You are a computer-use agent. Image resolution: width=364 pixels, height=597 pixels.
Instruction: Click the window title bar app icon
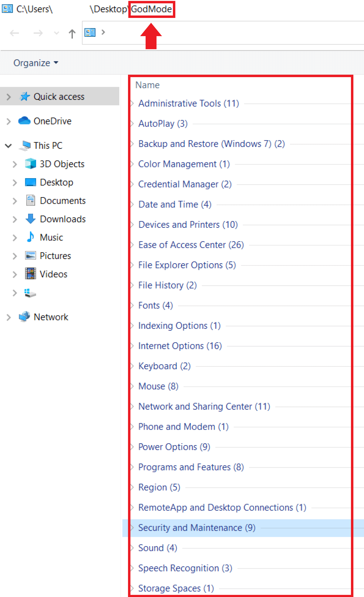click(7, 9)
